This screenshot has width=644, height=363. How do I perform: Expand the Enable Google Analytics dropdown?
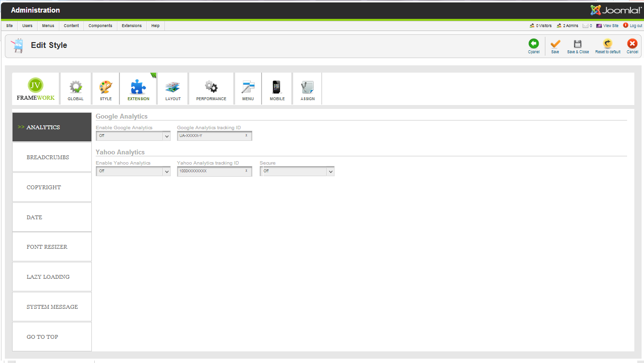(x=133, y=136)
